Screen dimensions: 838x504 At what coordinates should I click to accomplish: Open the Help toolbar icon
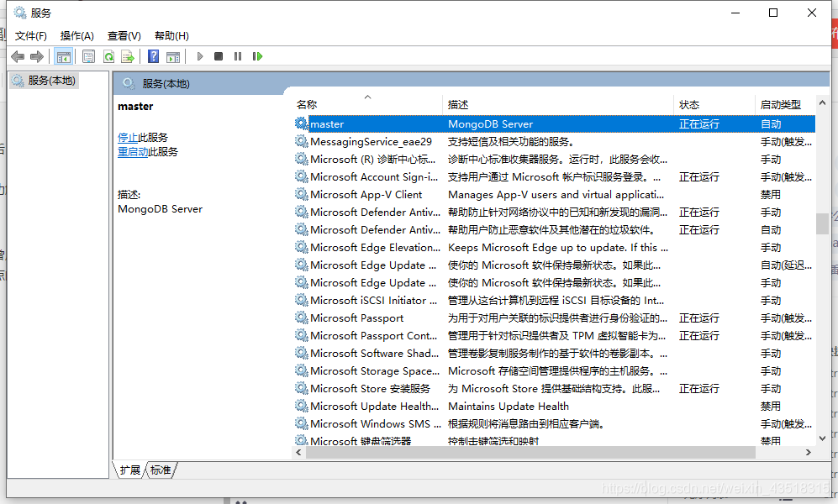(x=153, y=56)
